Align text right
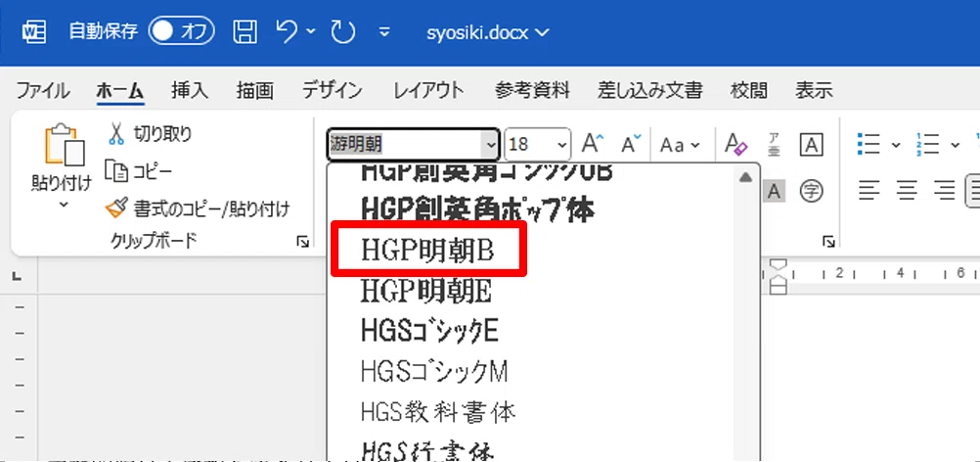Viewport: 980px width, 462px height. tap(945, 190)
